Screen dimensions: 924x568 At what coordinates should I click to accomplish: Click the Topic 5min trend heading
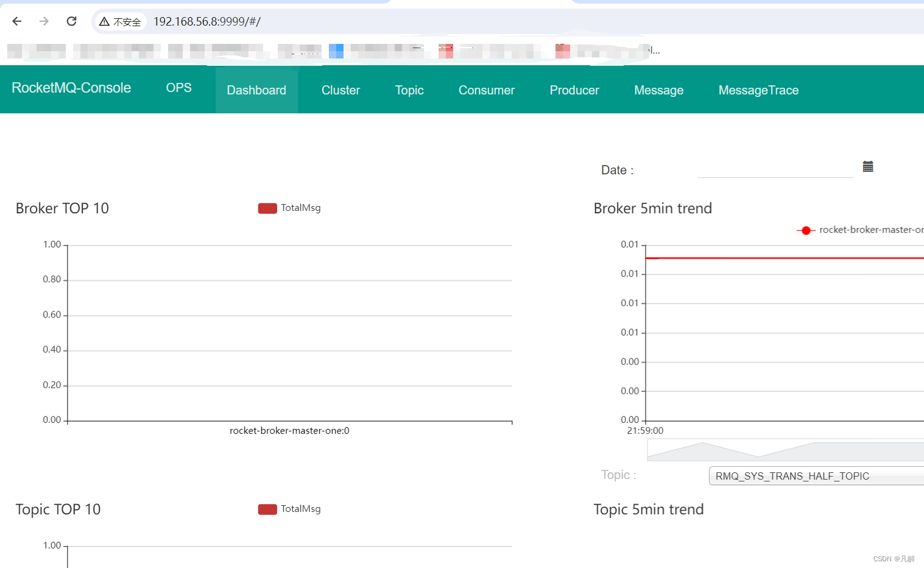(649, 509)
